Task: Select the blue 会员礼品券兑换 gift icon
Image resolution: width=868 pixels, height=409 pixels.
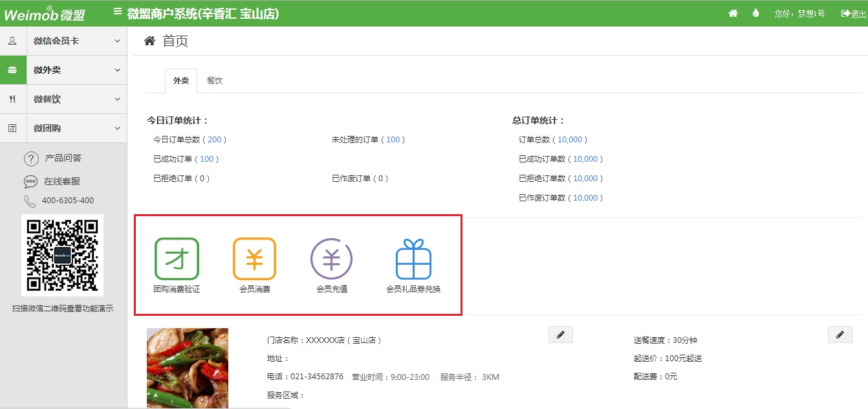Action: (x=413, y=259)
